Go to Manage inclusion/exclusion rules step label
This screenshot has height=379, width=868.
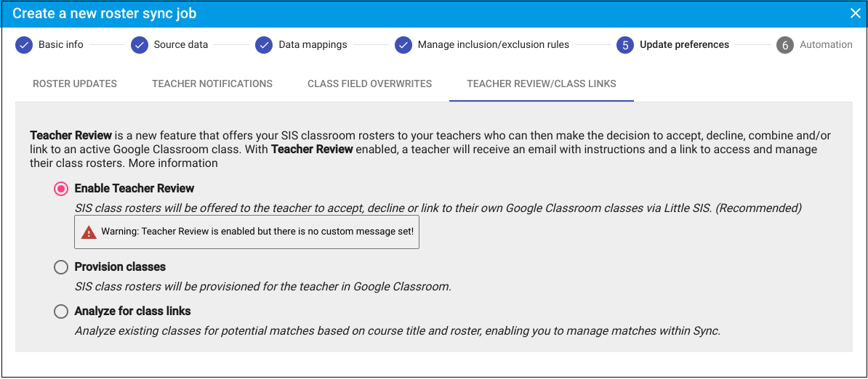pos(493,45)
